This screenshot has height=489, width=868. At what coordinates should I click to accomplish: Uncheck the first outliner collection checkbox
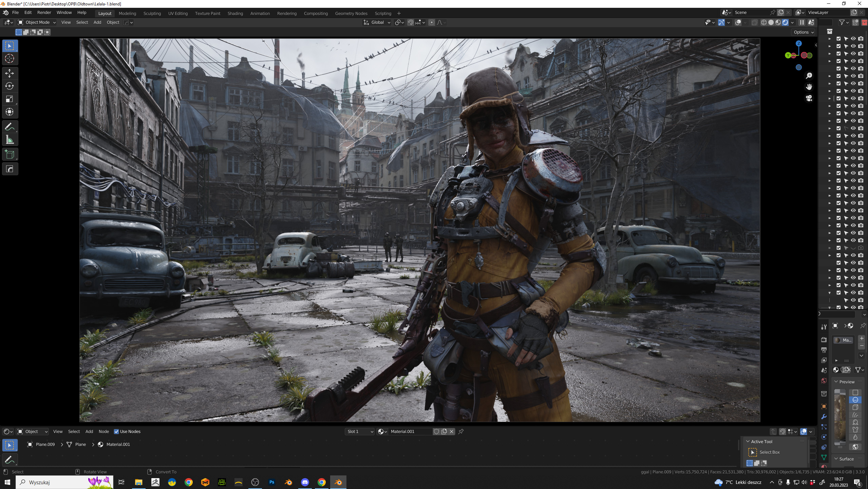tap(838, 39)
